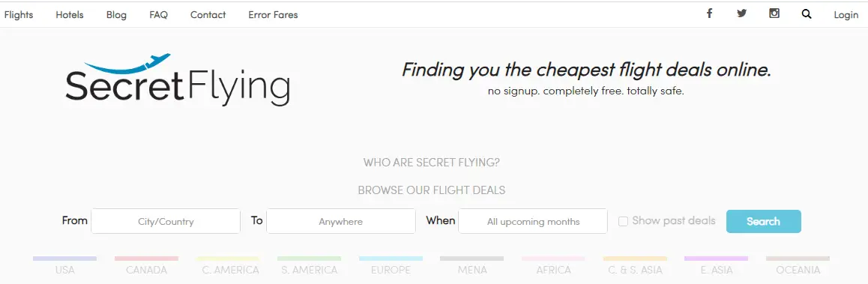This screenshot has width=868, height=284.
Task: Expand the When All upcoming months selector
Action: pos(532,221)
